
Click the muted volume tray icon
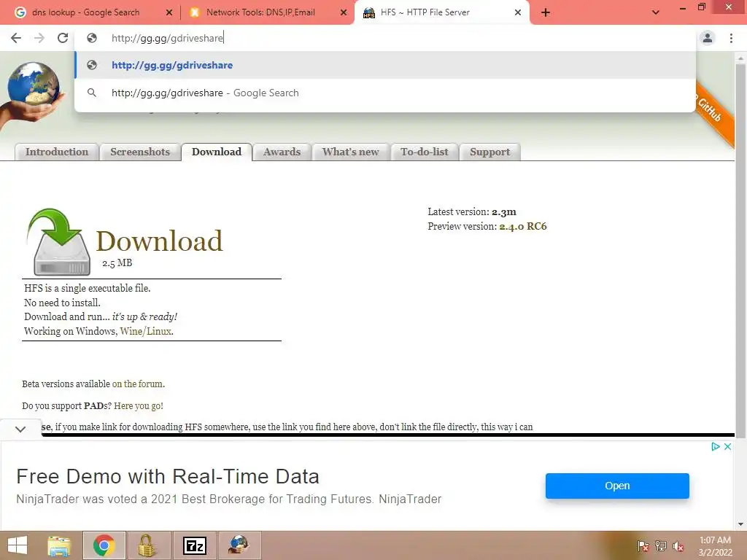(x=678, y=546)
